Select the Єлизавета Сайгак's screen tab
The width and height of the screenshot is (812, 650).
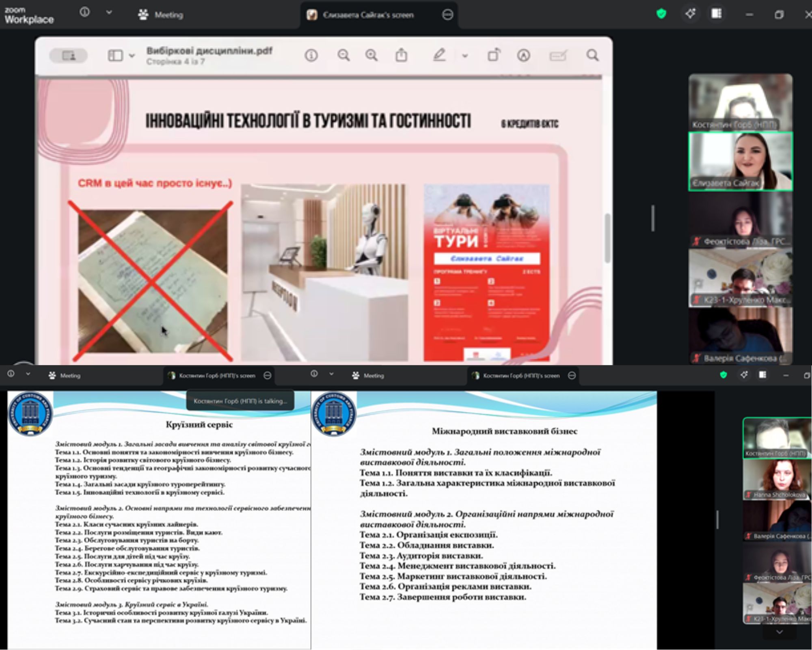click(367, 15)
